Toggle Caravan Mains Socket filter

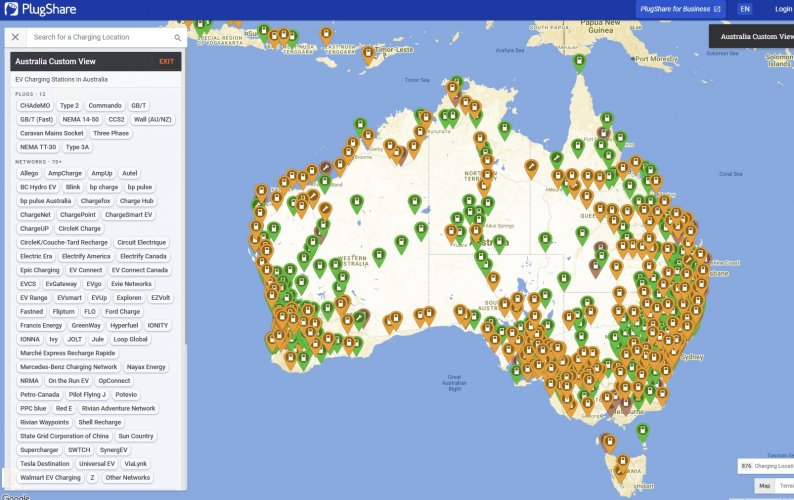[x=52, y=133]
